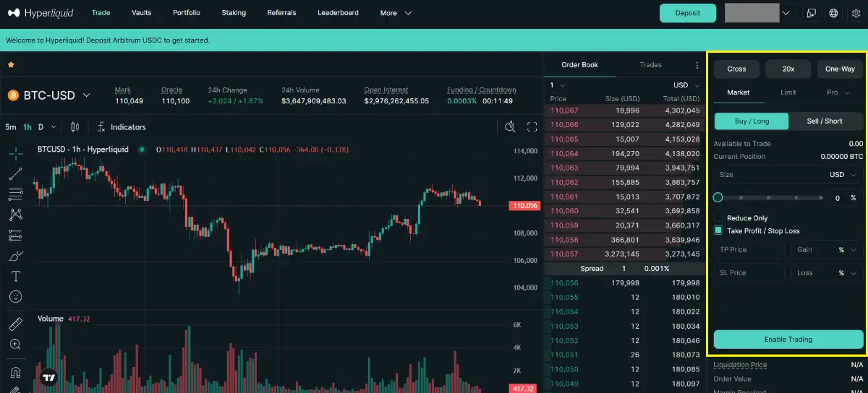Switch chart to 5m timeframe
The width and height of the screenshot is (868, 393).
pos(10,127)
